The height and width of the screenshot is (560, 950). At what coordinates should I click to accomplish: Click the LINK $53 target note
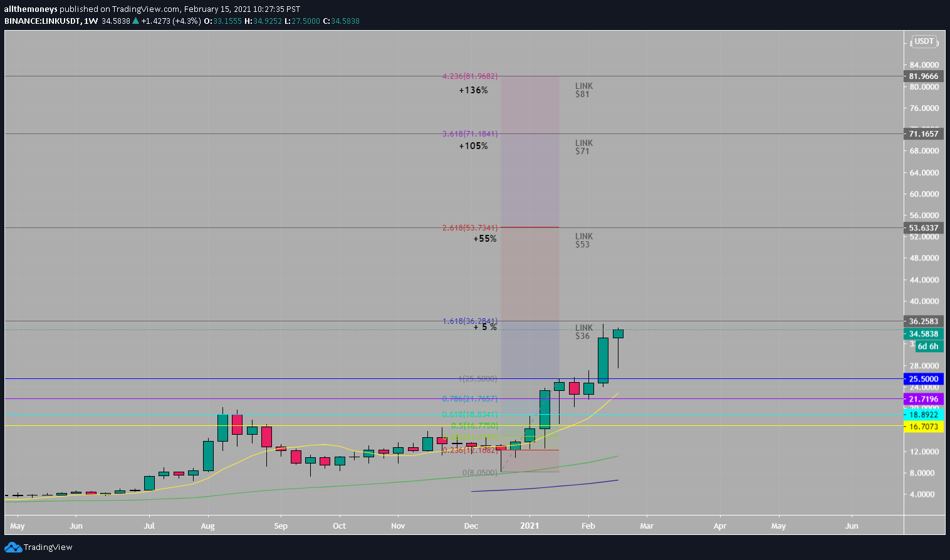pos(584,241)
